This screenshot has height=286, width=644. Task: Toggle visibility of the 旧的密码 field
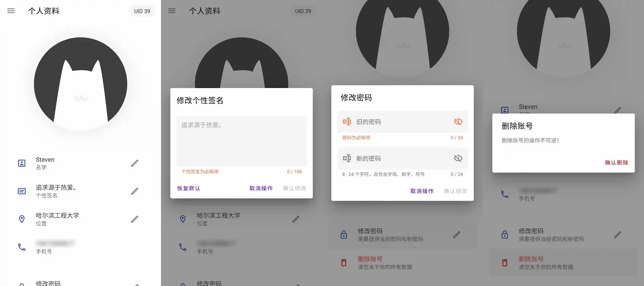click(x=458, y=122)
